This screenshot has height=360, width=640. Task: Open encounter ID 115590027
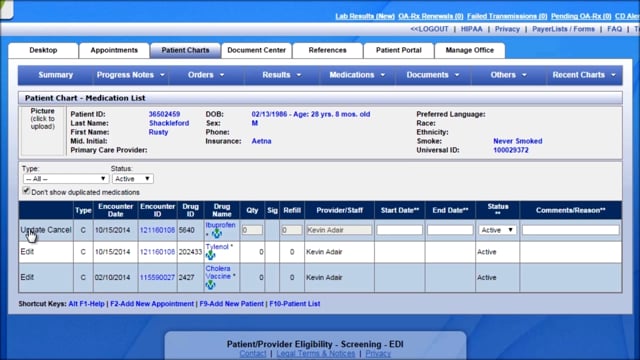click(x=157, y=278)
